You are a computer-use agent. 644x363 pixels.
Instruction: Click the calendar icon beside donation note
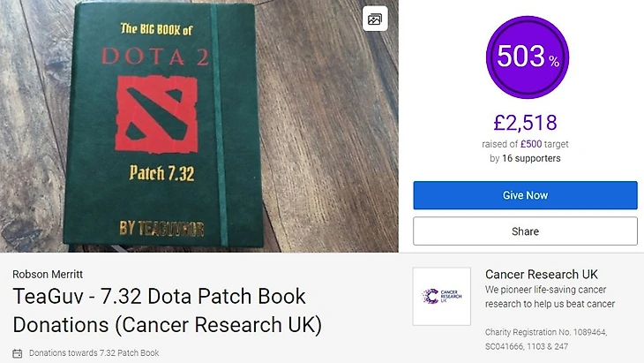tap(18, 353)
